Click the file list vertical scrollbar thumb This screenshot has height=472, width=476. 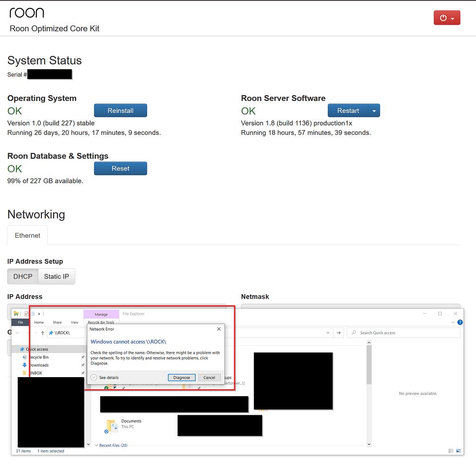tap(369, 365)
